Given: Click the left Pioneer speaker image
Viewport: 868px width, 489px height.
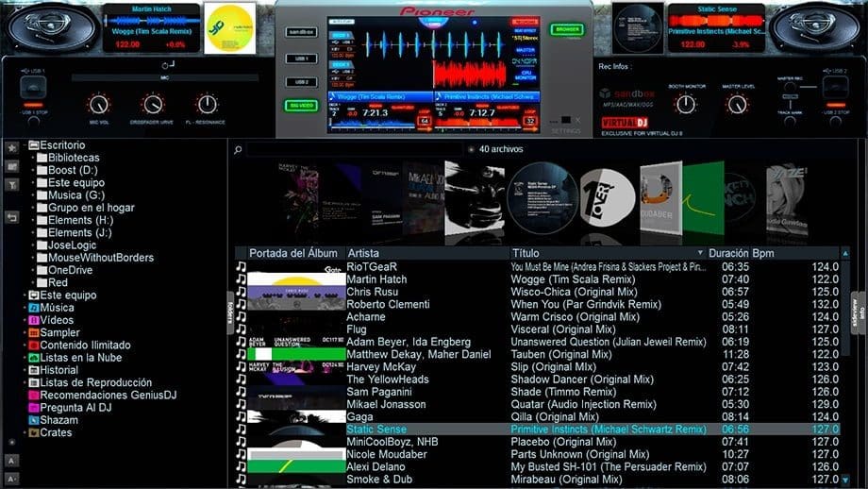Looking at the screenshot, I should click(53, 26).
